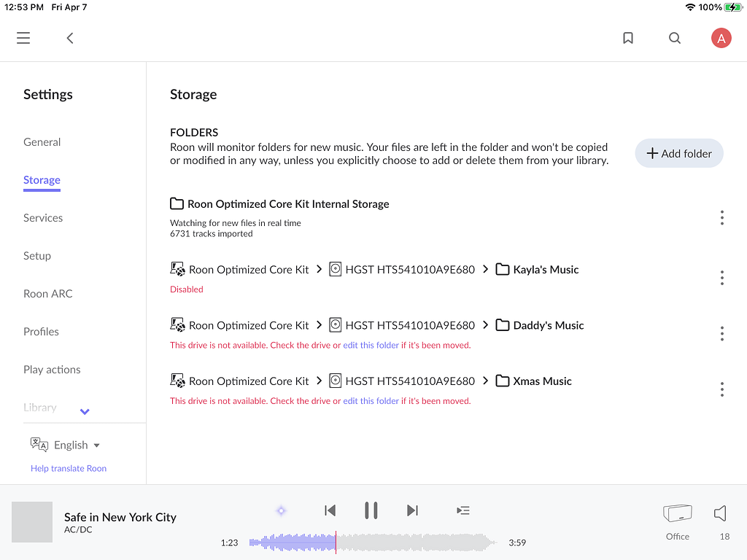This screenshot has height=560, width=747.
Task: Open the overflow menu for Kayla's Music
Action: (x=722, y=278)
